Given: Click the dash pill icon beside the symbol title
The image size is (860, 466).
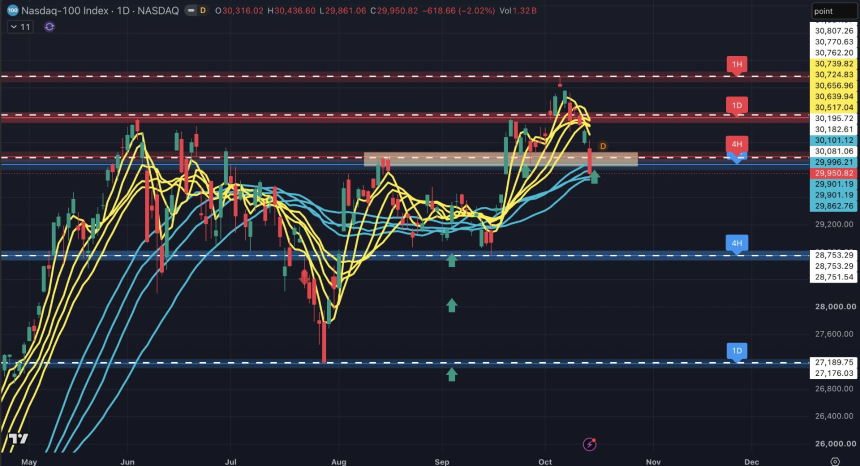Looking at the screenshot, I should pyautogui.click(x=190, y=10).
